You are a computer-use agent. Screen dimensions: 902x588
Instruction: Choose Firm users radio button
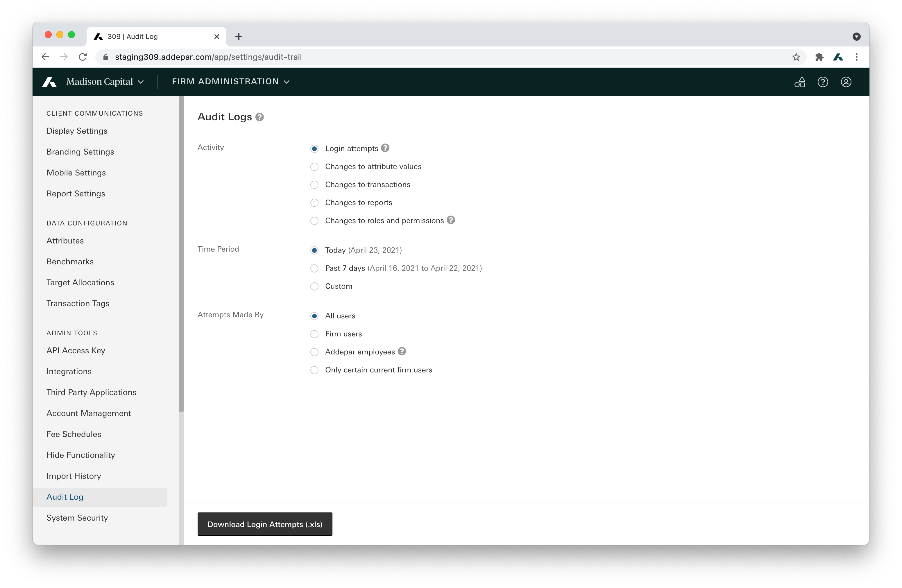pos(314,334)
